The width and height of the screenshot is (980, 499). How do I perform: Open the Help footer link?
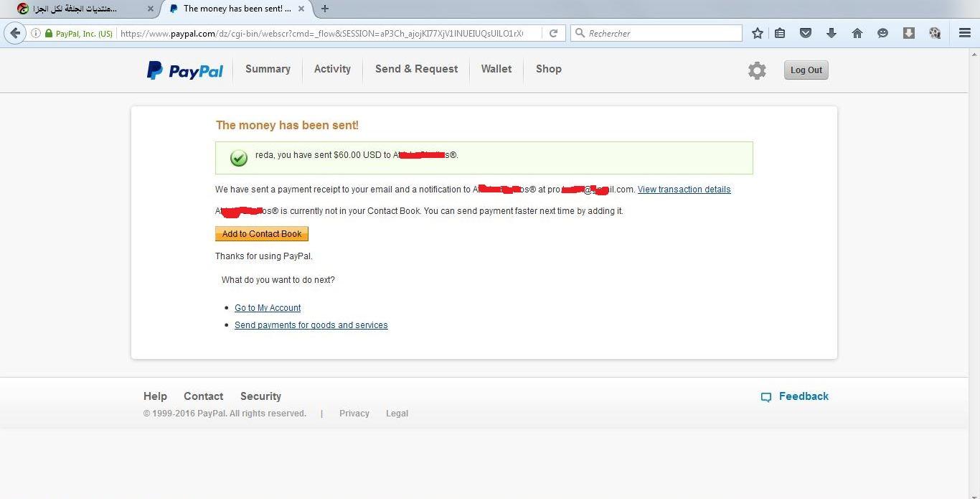coord(155,396)
